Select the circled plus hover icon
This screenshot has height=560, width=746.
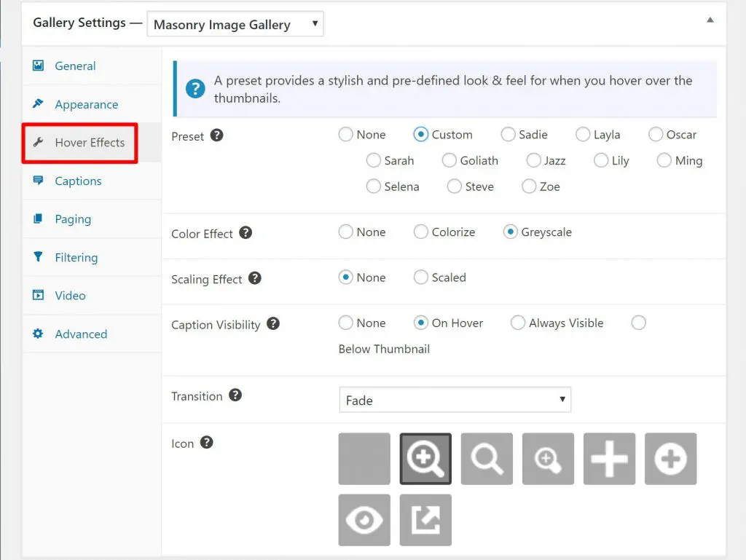pos(670,459)
